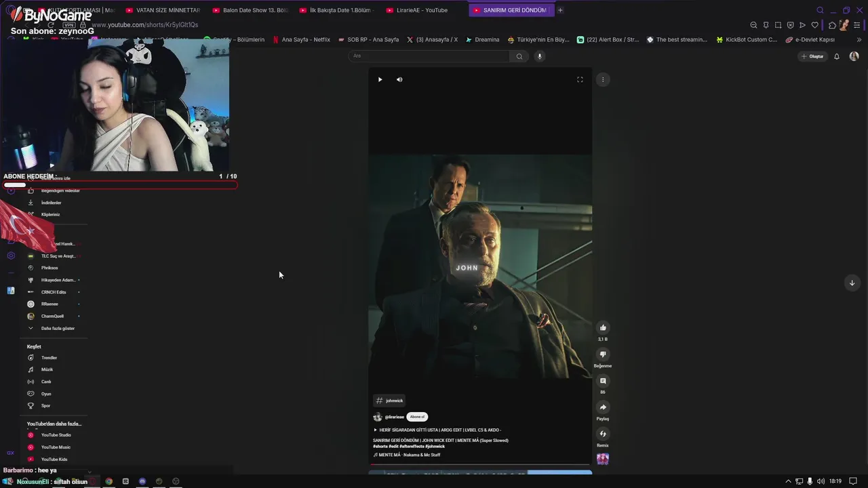Open the browser flow send icon

(802, 25)
